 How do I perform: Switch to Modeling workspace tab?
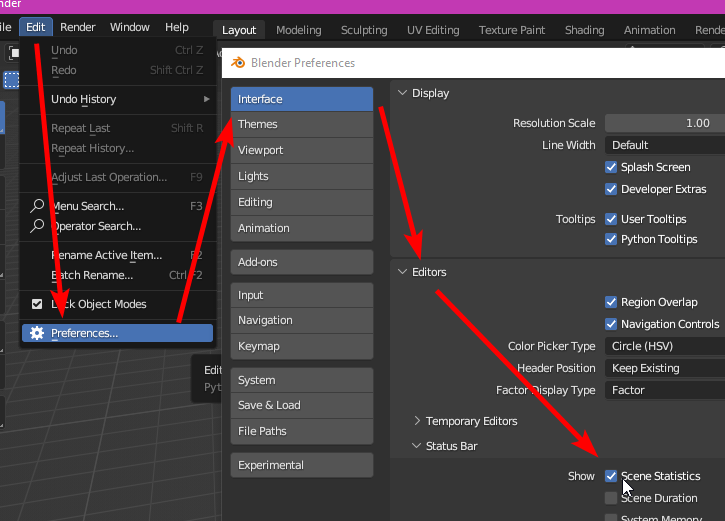pos(299,30)
